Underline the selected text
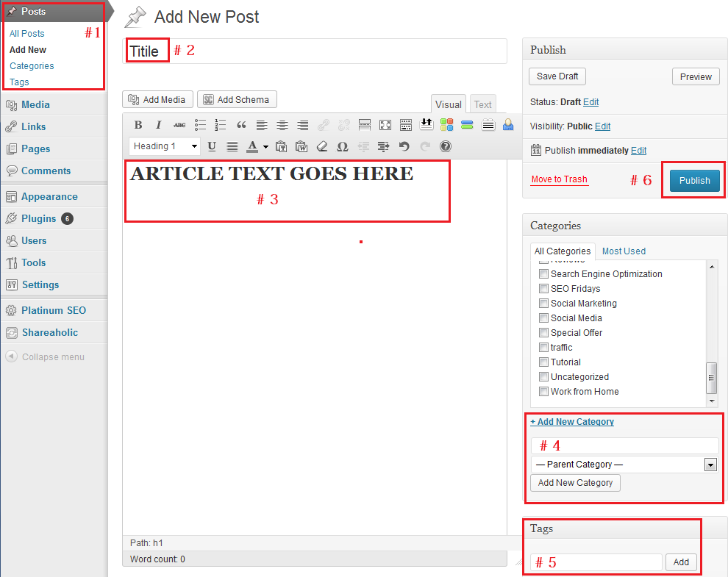 pyautogui.click(x=212, y=147)
